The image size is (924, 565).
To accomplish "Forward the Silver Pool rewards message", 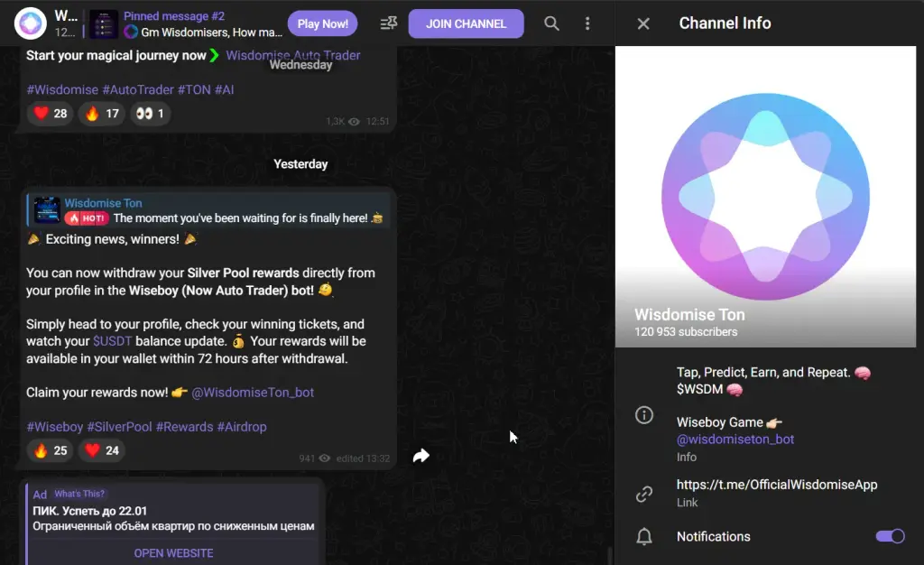I will coord(421,456).
